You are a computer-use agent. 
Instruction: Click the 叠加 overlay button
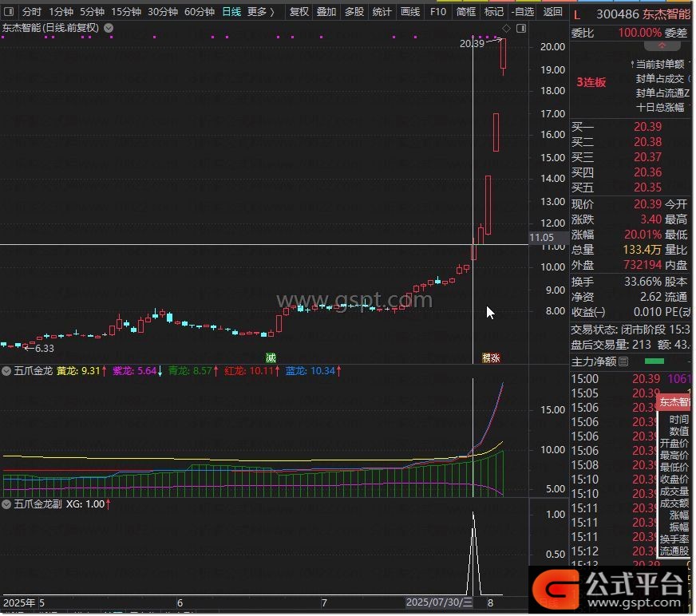point(327,11)
